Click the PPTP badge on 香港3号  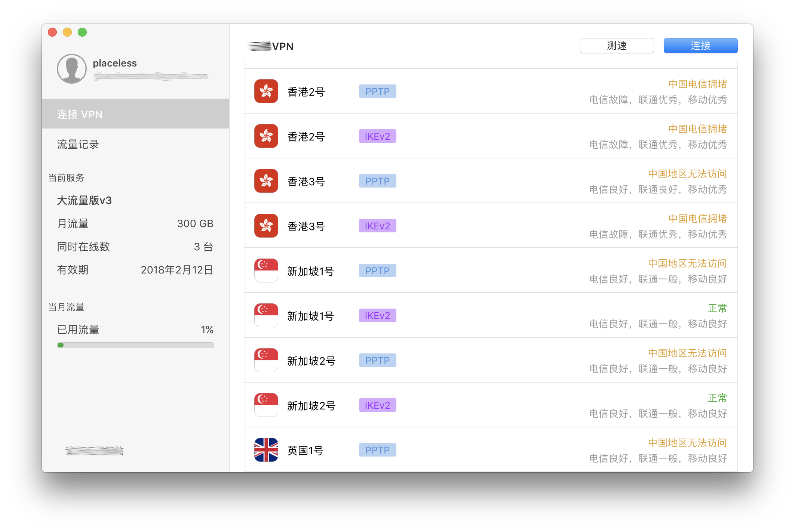377,181
